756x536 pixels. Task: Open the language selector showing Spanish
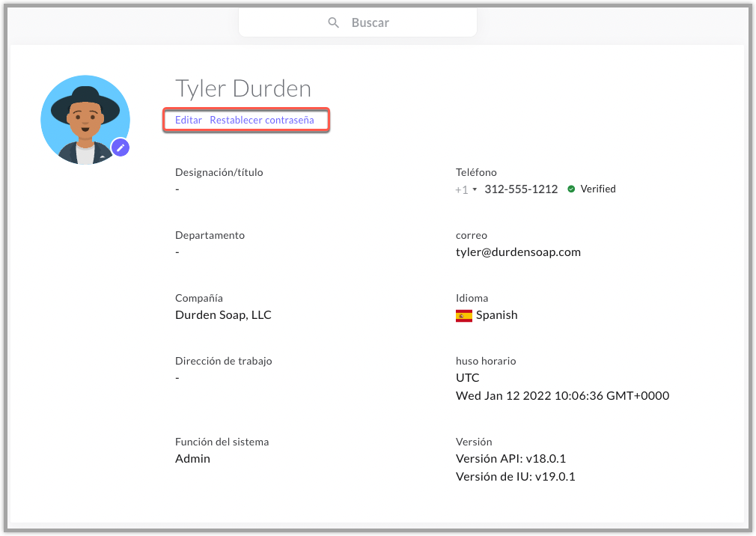pyautogui.click(x=487, y=314)
